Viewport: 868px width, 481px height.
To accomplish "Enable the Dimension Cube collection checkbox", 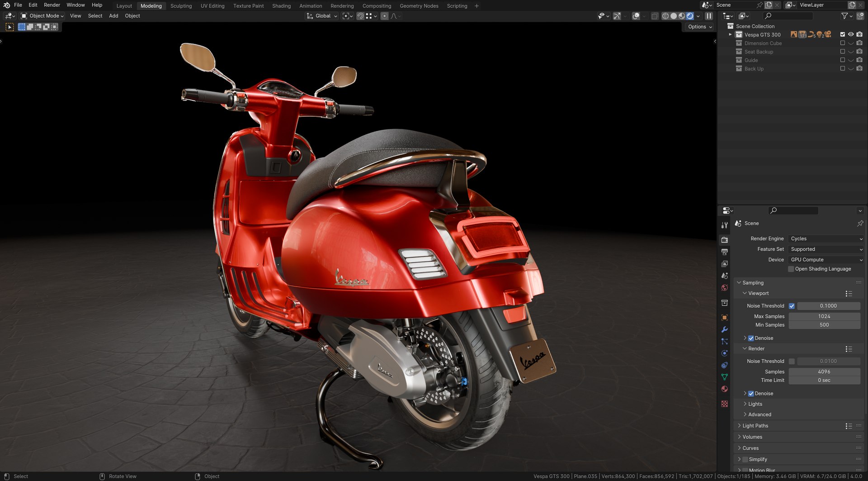I will click(842, 43).
